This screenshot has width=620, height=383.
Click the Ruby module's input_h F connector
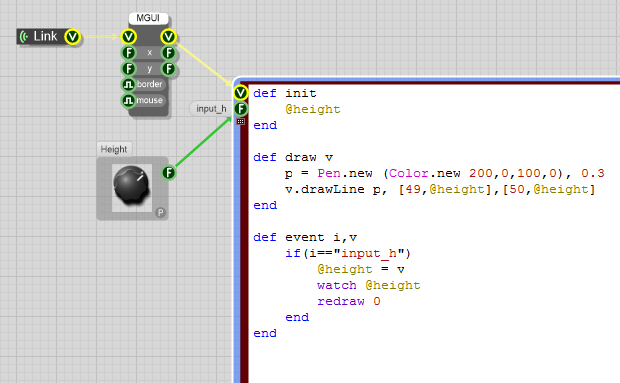tap(240, 109)
